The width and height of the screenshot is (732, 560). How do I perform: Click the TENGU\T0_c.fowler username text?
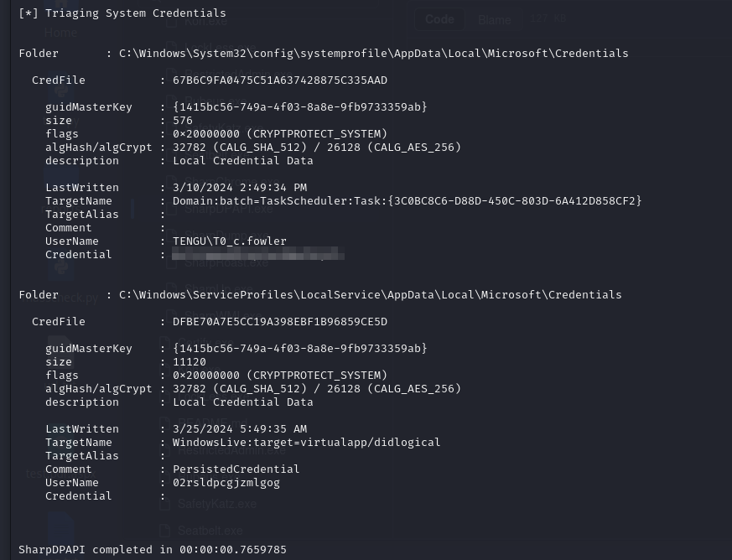click(229, 241)
